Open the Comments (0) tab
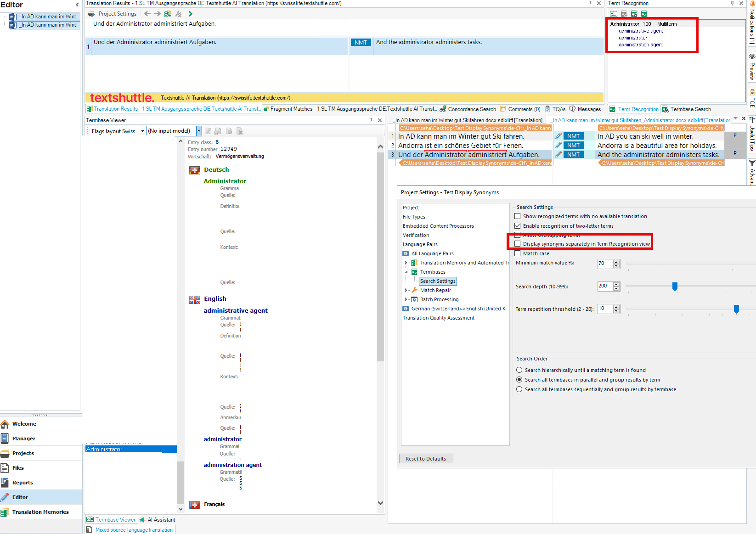The width and height of the screenshot is (756, 534). tap(520, 109)
